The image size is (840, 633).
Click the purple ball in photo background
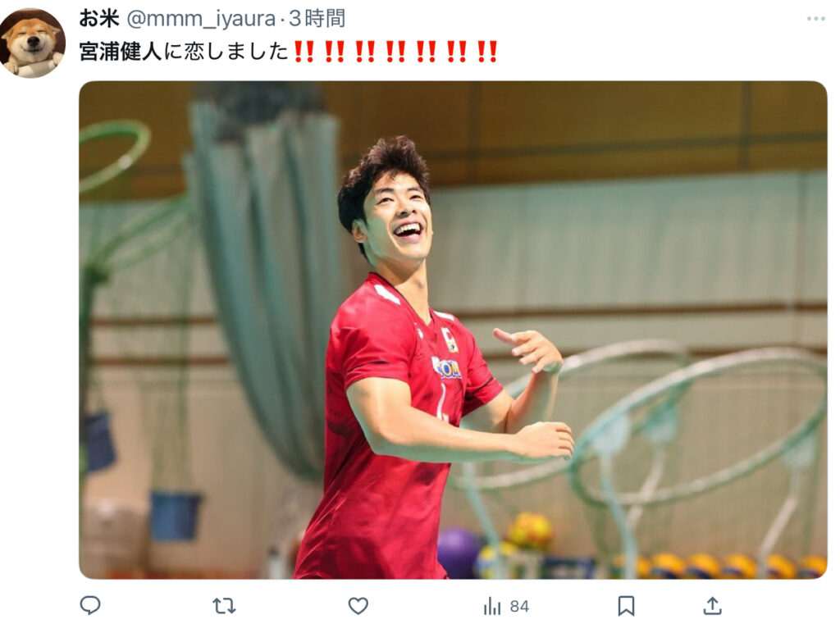pyautogui.click(x=459, y=553)
